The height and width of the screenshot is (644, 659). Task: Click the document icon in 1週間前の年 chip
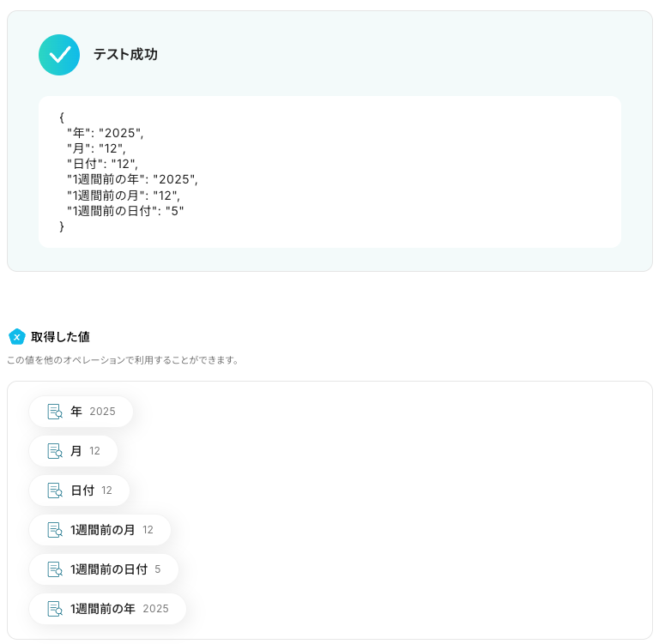[55, 609]
